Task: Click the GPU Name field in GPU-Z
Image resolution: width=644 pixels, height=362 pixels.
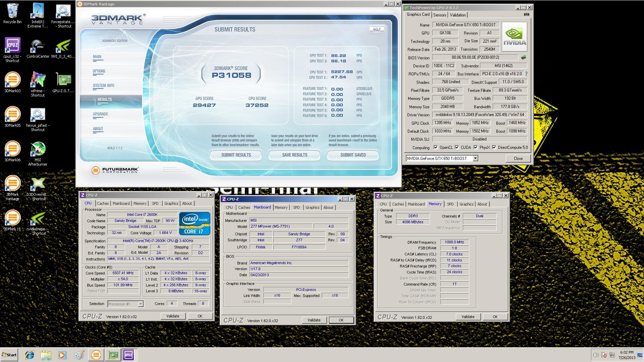Action: (466, 25)
